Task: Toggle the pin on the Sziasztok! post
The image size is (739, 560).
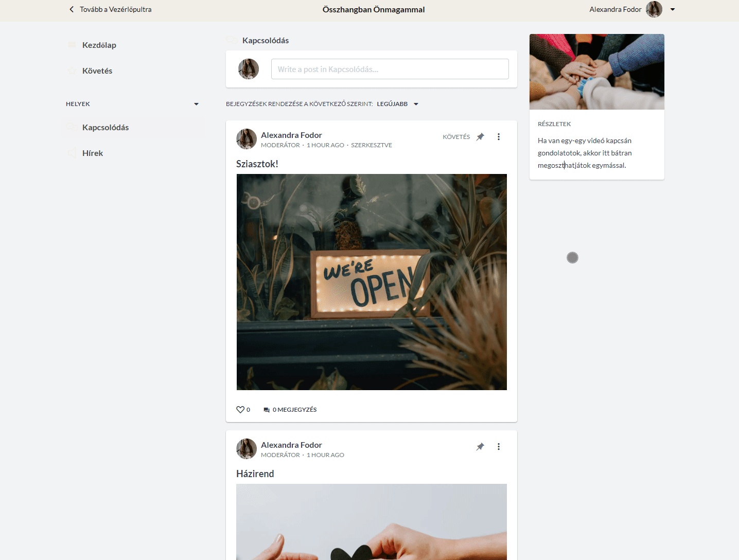Action: tap(480, 137)
